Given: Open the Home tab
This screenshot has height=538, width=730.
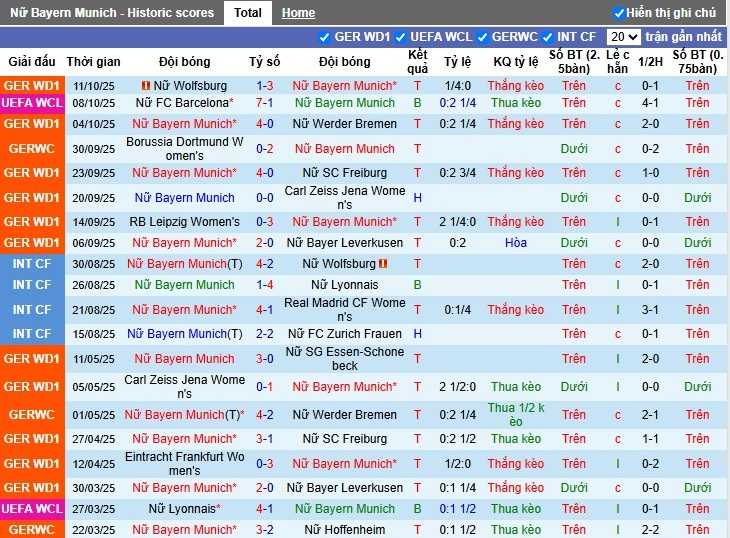Looking at the screenshot, I should [x=298, y=13].
